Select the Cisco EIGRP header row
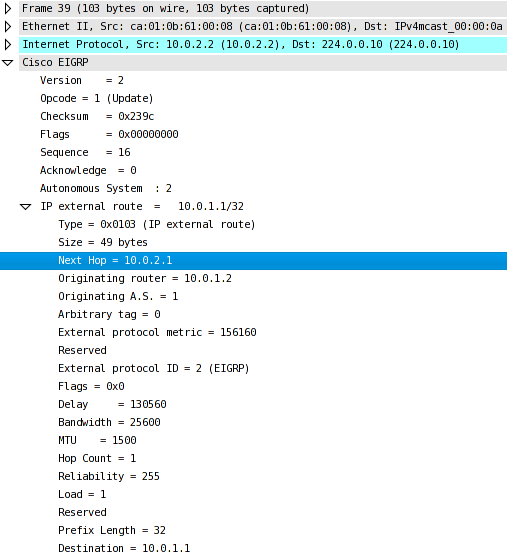The height and width of the screenshot is (558, 507). [x=263, y=62]
